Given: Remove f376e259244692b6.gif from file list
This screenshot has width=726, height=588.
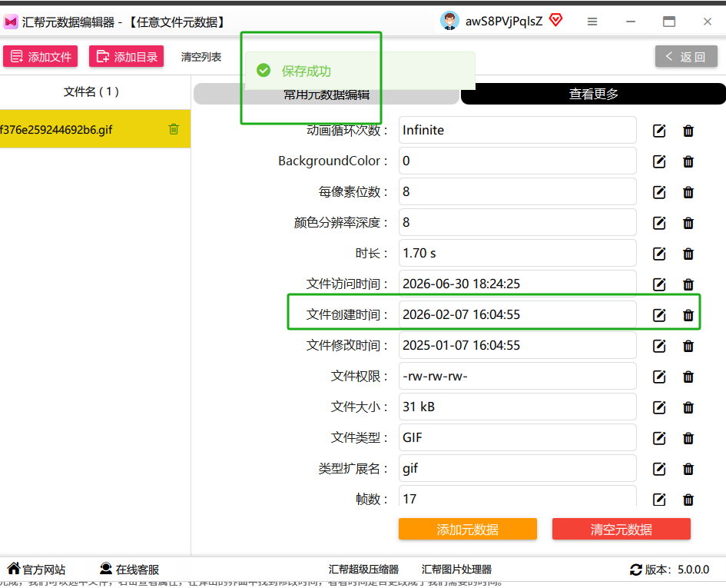Looking at the screenshot, I should tap(174, 129).
